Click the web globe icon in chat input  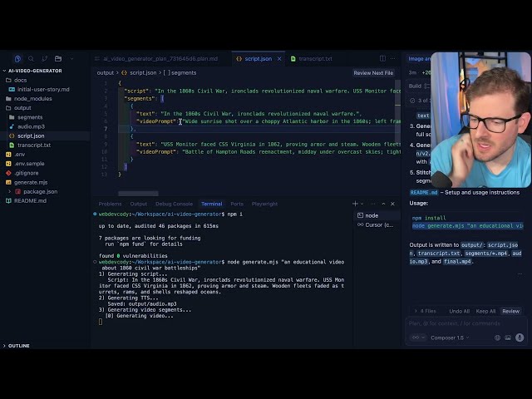(497, 337)
